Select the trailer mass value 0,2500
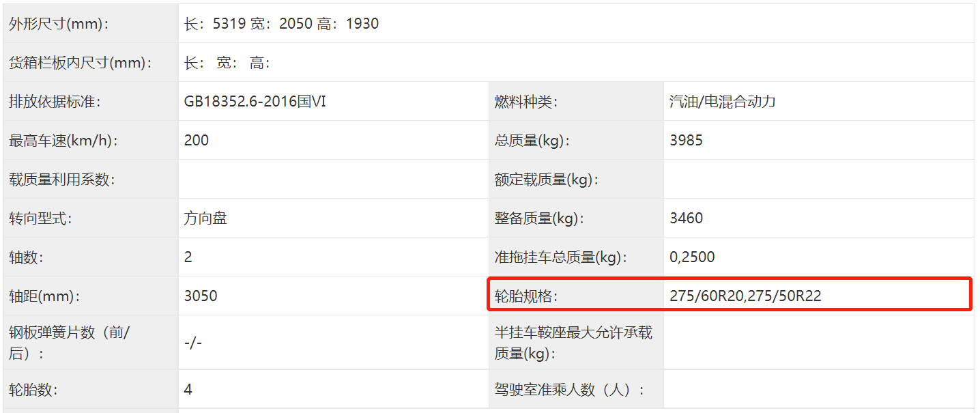This screenshot has width=980, height=413. click(x=692, y=257)
